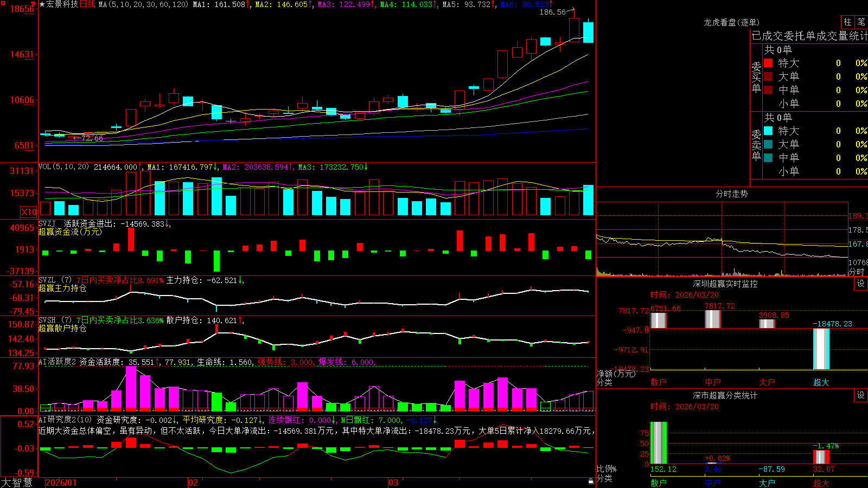The height and width of the screenshot is (488, 868).
Task: Click the MA1: 161.508 value
Action: tap(221, 4)
